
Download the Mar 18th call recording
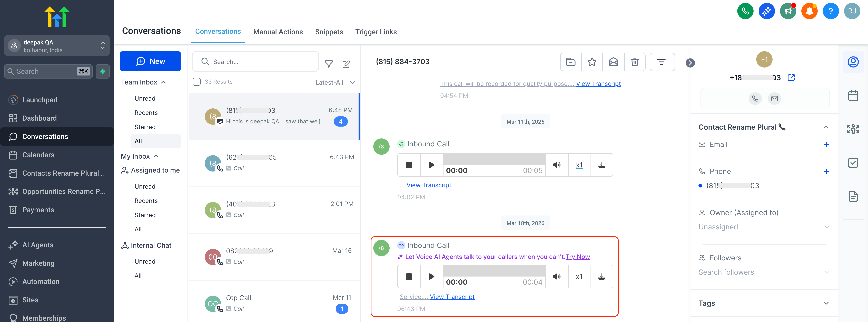(601, 277)
